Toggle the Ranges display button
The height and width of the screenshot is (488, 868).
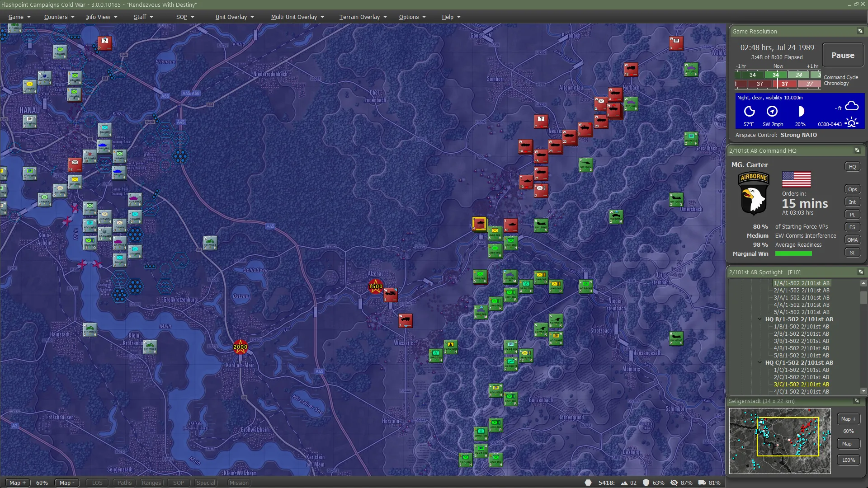151,483
